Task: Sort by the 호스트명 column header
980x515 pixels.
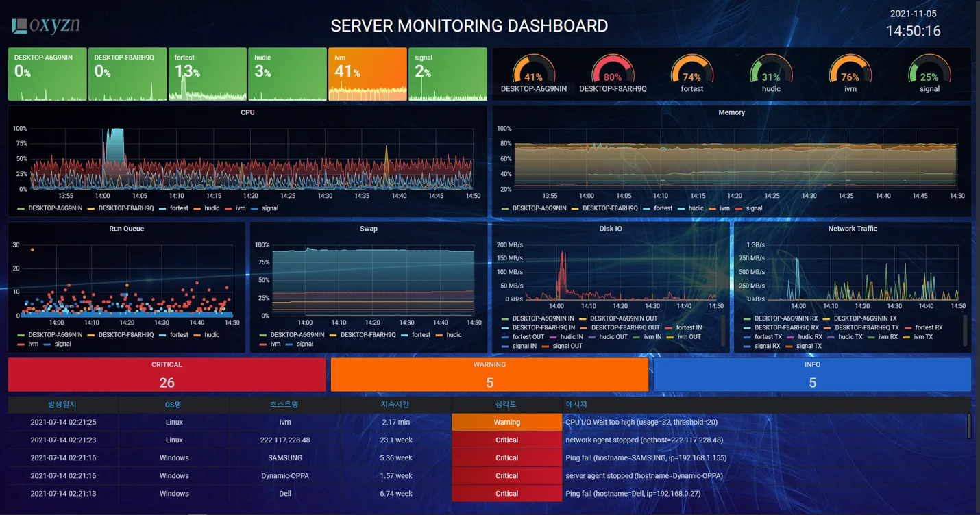Action: 285,405
